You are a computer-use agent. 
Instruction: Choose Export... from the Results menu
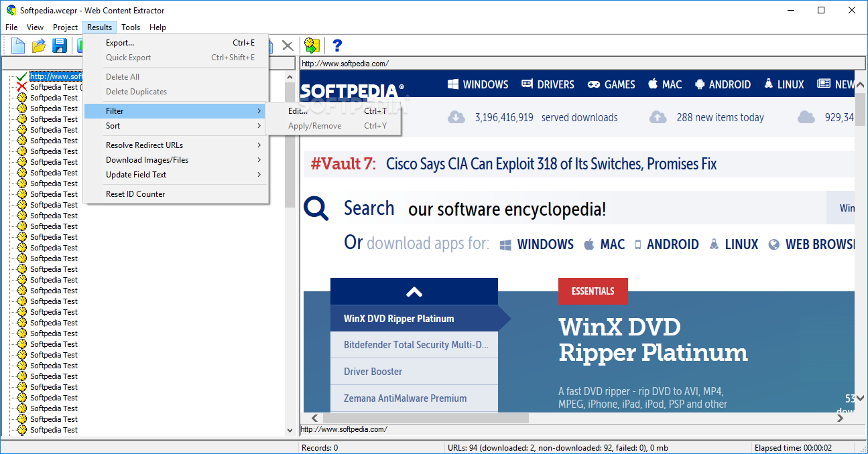click(176, 43)
